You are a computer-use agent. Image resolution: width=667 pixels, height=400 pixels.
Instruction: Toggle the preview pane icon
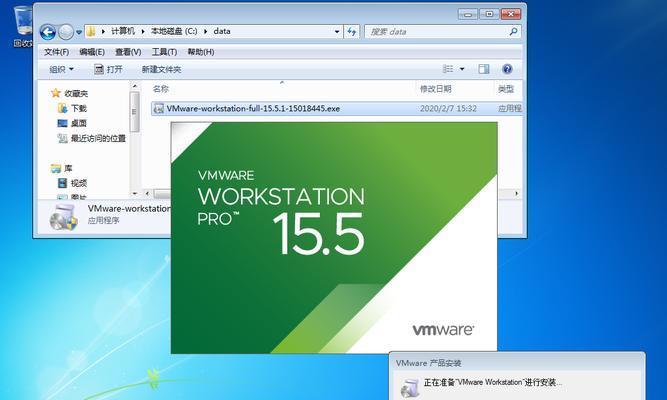[484, 69]
